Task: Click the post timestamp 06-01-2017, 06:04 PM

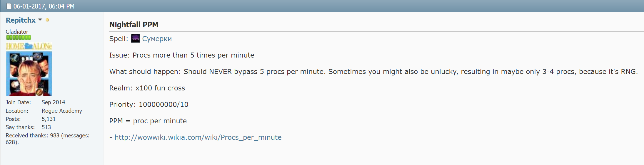Action: coord(44,6)
